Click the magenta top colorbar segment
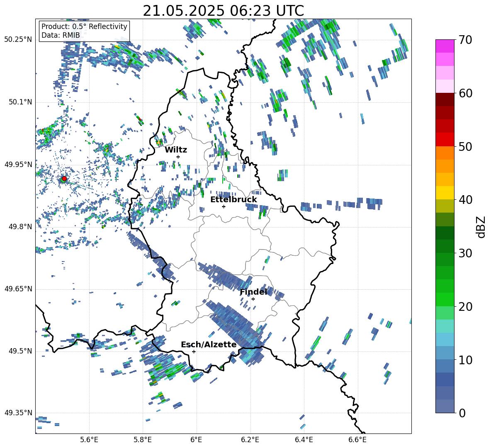The image size is (491, 448). pos(445,46)
